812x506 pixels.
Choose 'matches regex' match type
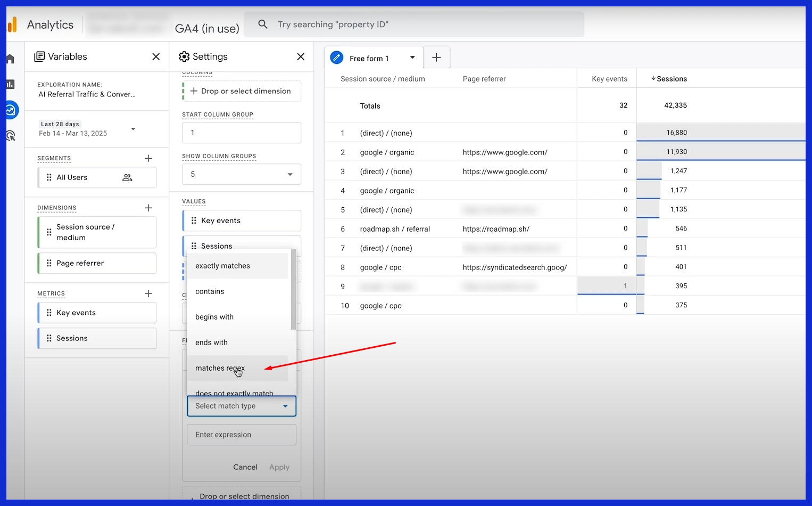(x=237, y=368)
